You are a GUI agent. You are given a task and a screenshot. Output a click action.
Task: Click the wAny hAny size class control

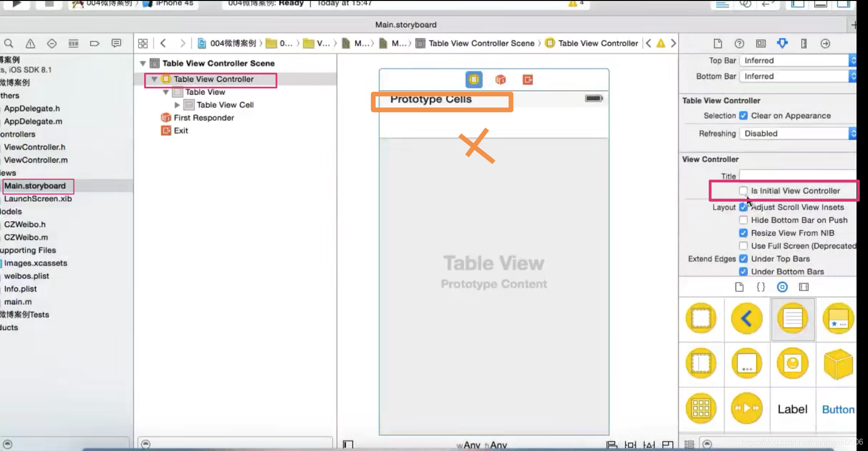click(x=482, y=445)
